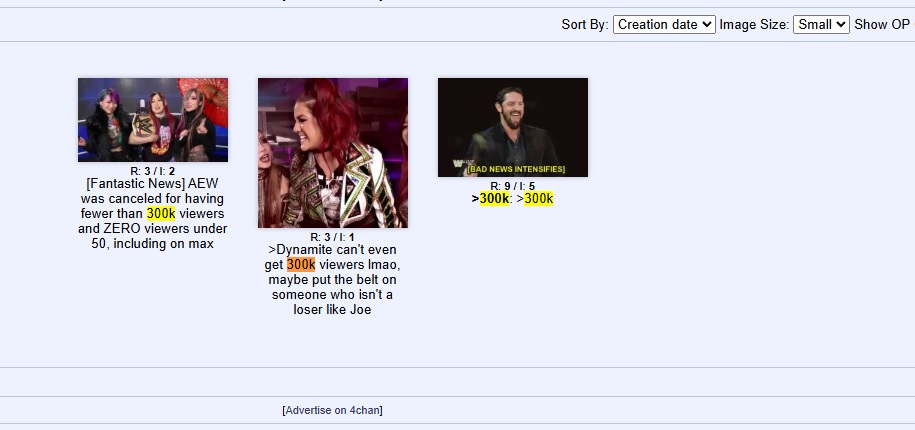
Task: Click the Advertise on 4chan link
Action: tap(333, 410)
